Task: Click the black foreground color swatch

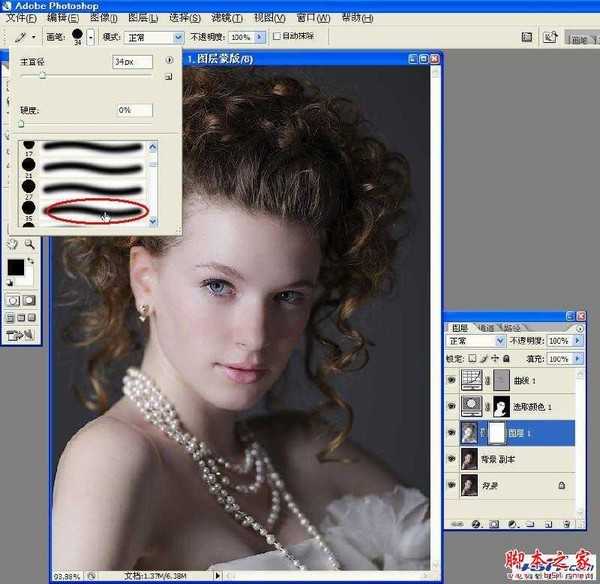Action: [x=17, y=268]
